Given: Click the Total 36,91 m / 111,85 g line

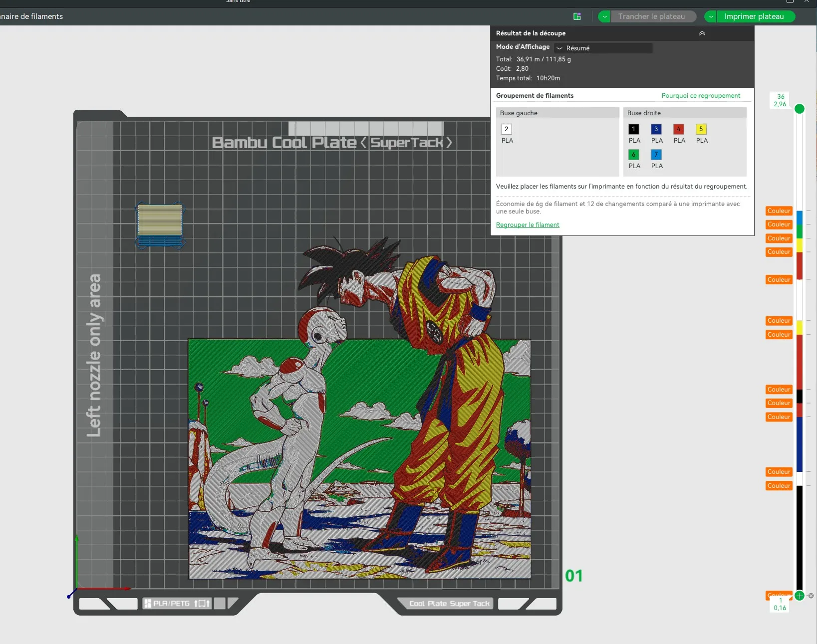Looking at the screenshot, I should 534,59.
